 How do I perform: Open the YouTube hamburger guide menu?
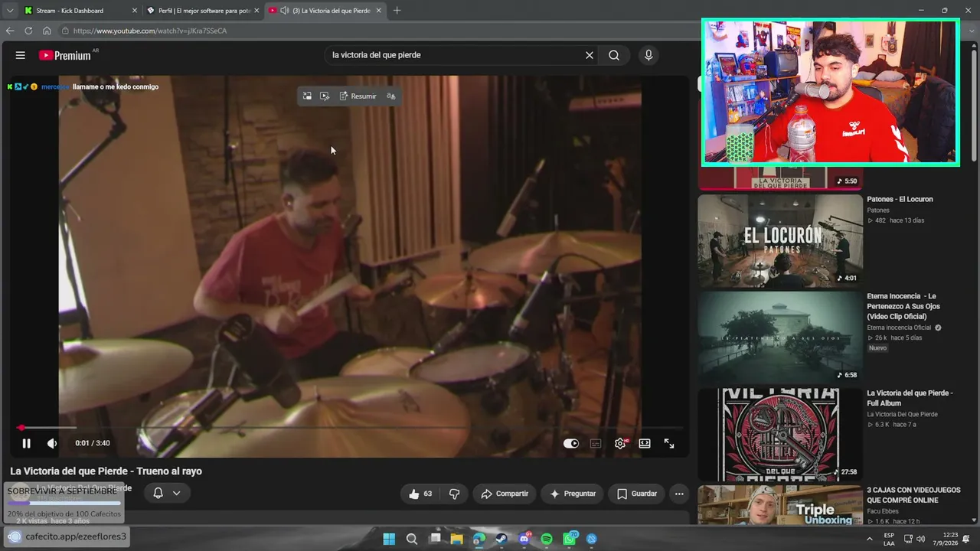[21, 55]
